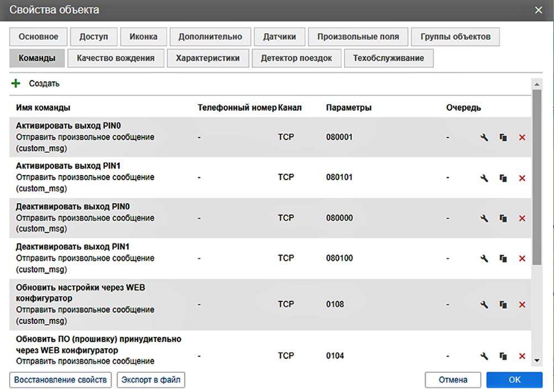The width and height of the screenshot is (554, 392).
Task: Select the Произвольные поля tab
Action: tap(358, 37)
